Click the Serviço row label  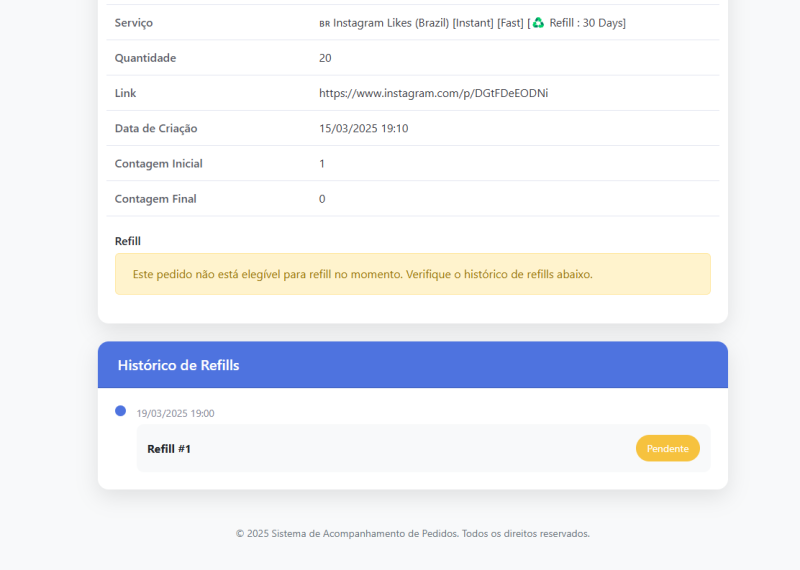tap(134, 23)
